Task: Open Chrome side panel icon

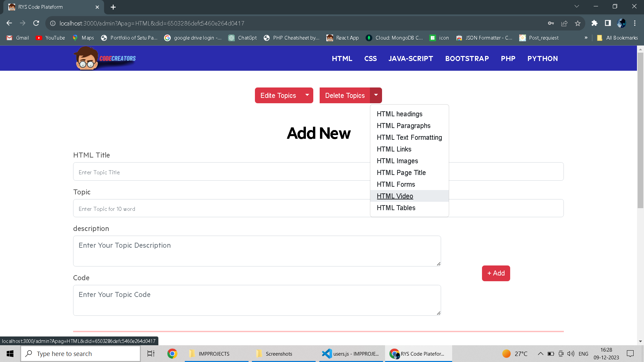Action: pos(608,23)
